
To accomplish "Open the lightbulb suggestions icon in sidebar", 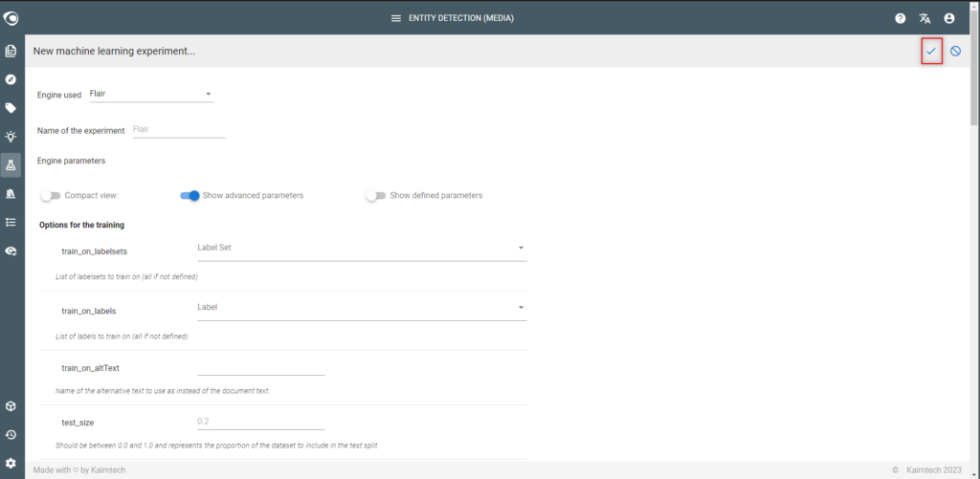I will pos(11,136).
